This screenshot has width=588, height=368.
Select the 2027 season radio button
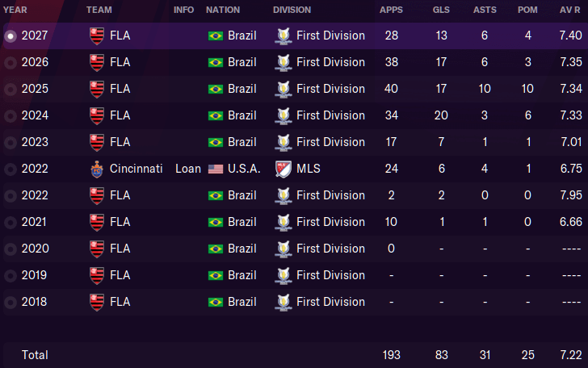click(10, 36)
